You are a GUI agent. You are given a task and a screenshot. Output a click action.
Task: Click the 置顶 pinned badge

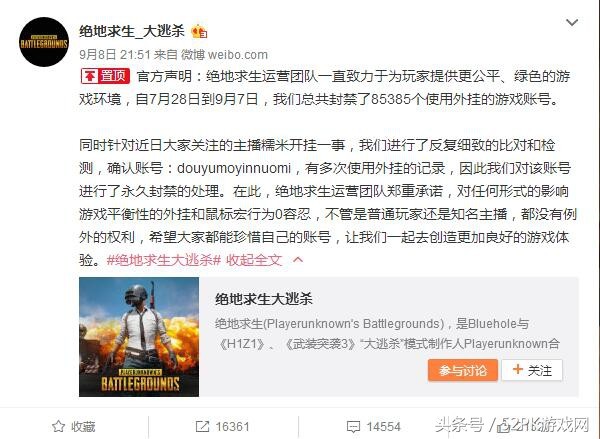pyautogui.click(x=105, y=76)
